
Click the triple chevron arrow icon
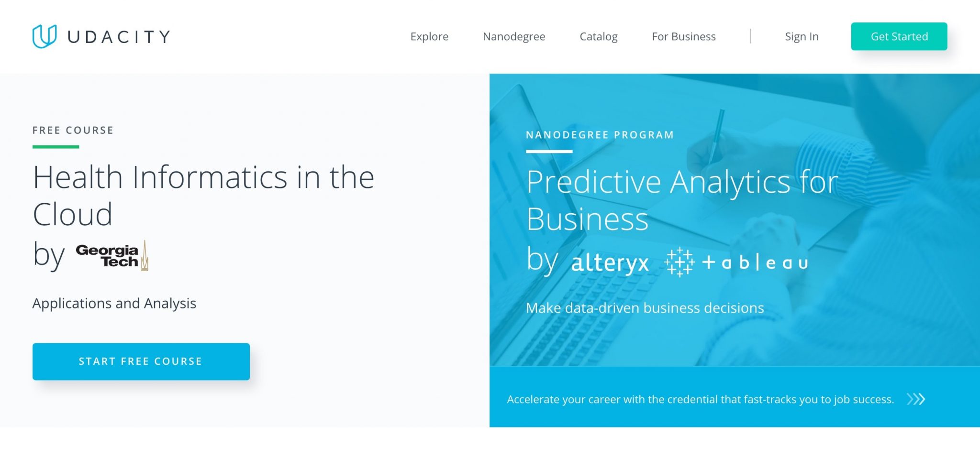(x=916, y=399)
